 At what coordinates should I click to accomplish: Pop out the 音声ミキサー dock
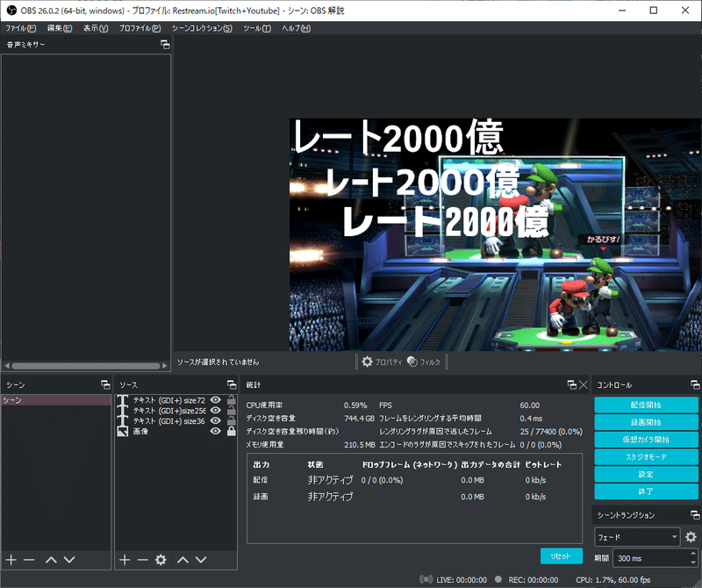click(165, 45)
